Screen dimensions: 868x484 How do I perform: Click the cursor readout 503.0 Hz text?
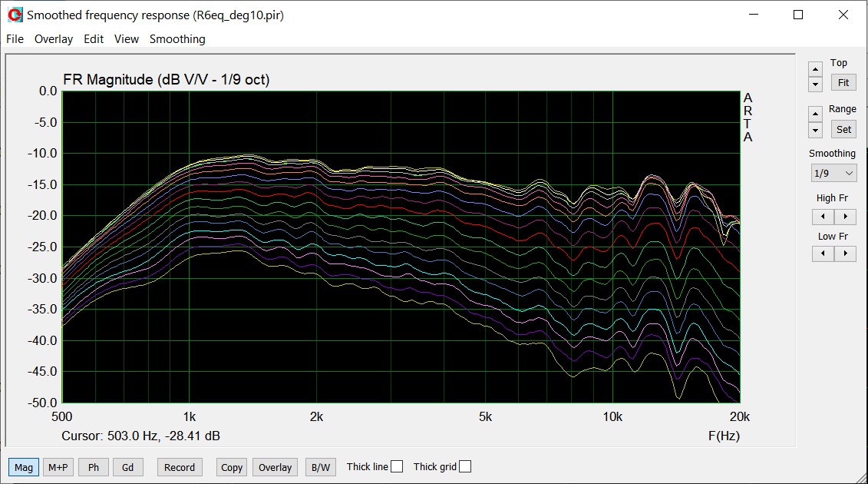(x=140, y=436)
